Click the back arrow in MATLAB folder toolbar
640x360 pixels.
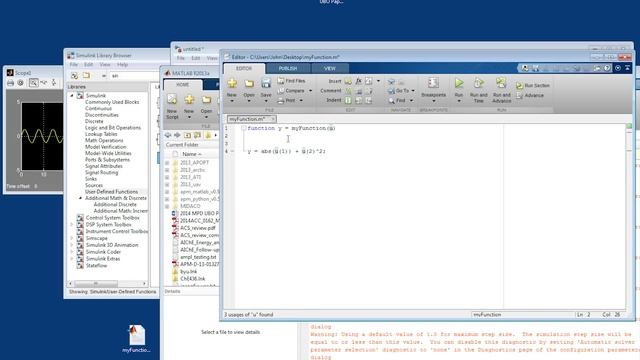pos(168,135)
